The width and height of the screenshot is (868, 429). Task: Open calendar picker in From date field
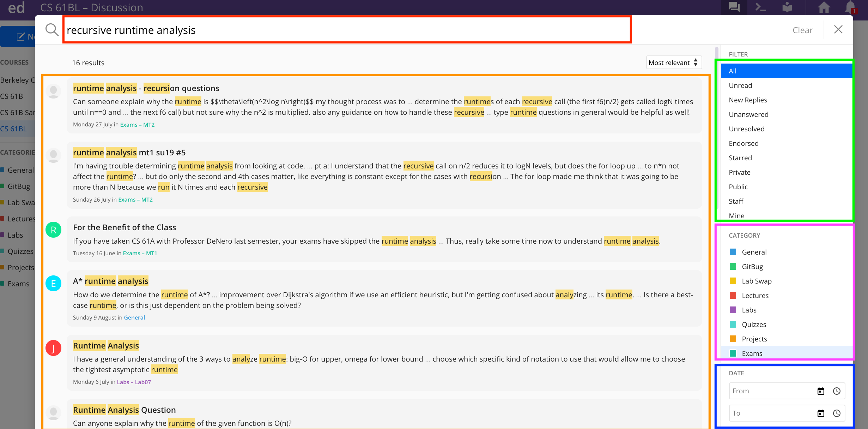tap(821, 391)
